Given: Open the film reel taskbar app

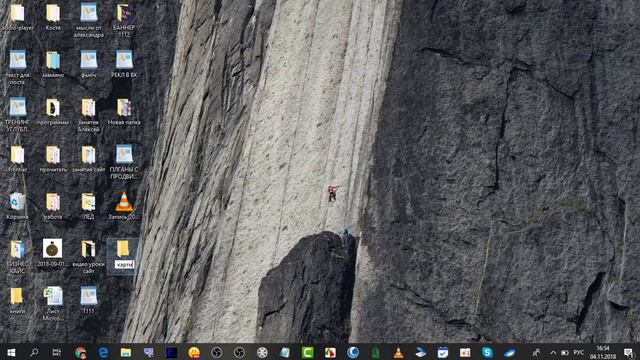Looking at the screenshot, I should coord(262,352).
